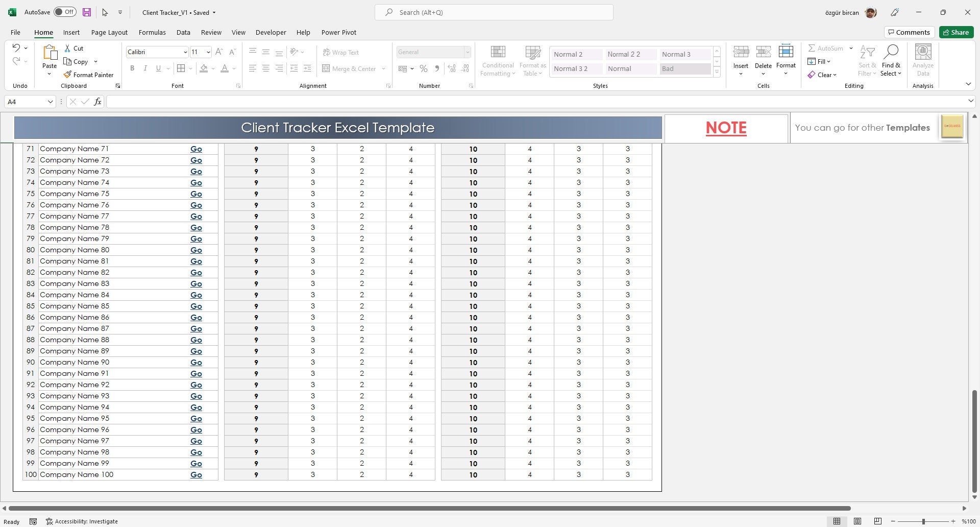Open the Formulas tab
This screenshot has height=527, width=980.
point(152,32)
